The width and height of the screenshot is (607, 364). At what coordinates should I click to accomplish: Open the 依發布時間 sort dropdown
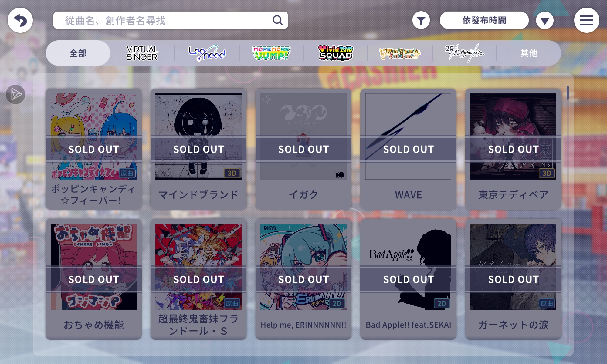tap(484, 20)
